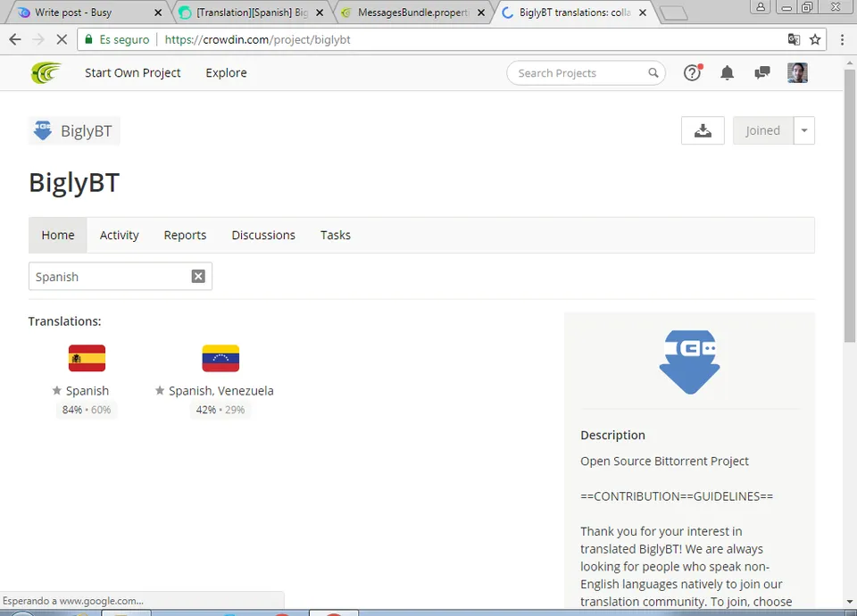Click 'Open Source Bittorrent Project' text
The width and height of the screenshot is (857, 616).
click(664, 462)
